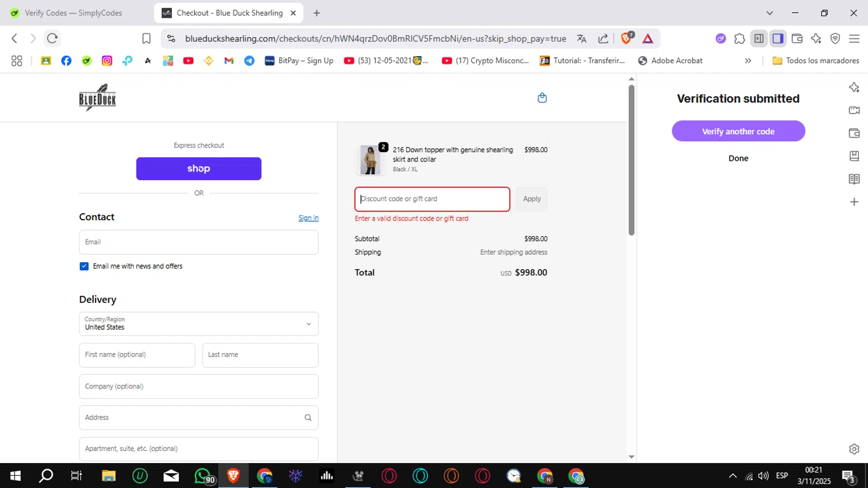Open the sidebar Leo star icon
Screen dimensions: 868x488
point(854,87)
